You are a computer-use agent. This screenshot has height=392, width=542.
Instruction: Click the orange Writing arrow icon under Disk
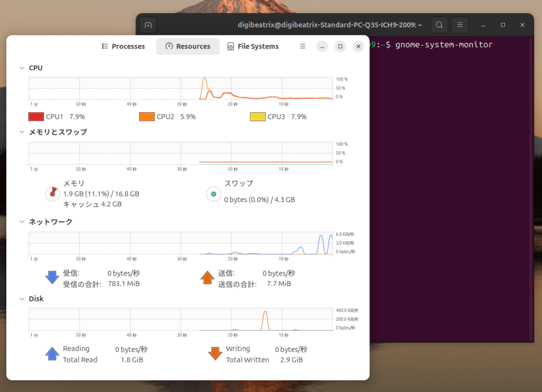(215, 353)
